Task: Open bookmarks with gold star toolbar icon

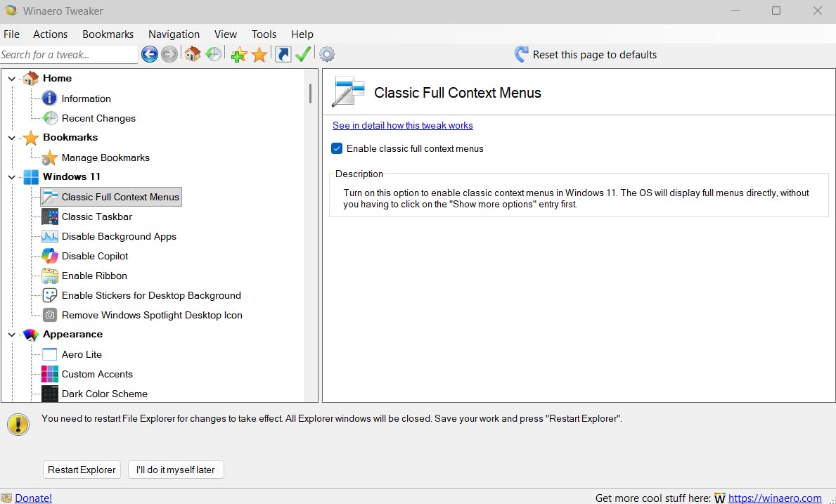Action: click(x=259, y=54)
